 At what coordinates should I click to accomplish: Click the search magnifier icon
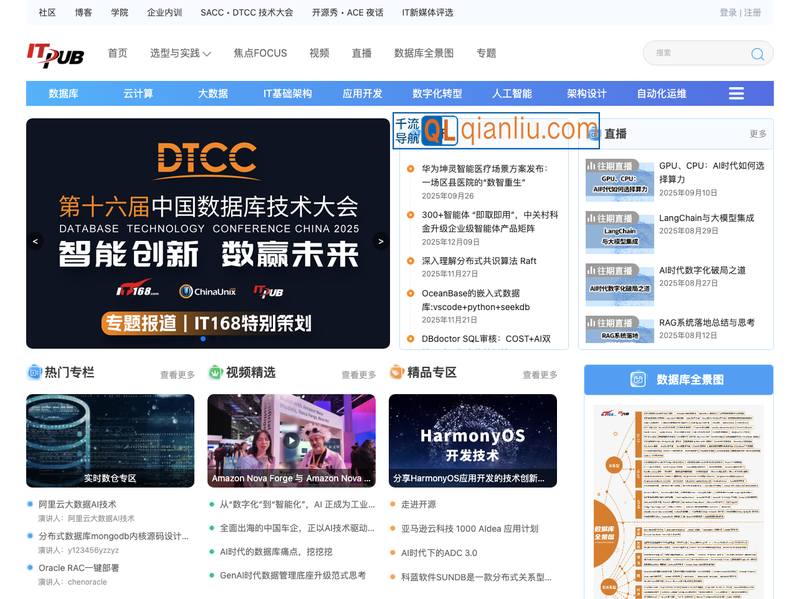pos(758,54)
